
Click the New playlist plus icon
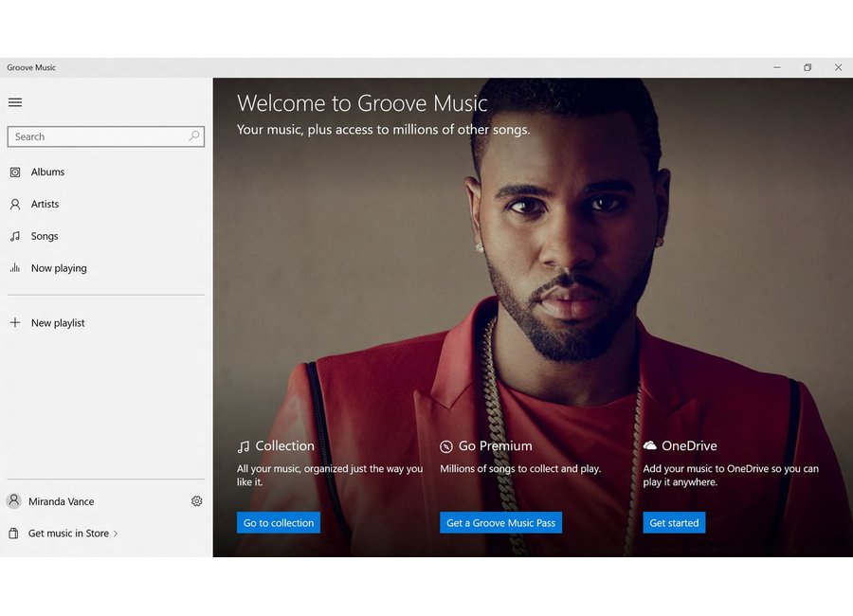point(15,323)
